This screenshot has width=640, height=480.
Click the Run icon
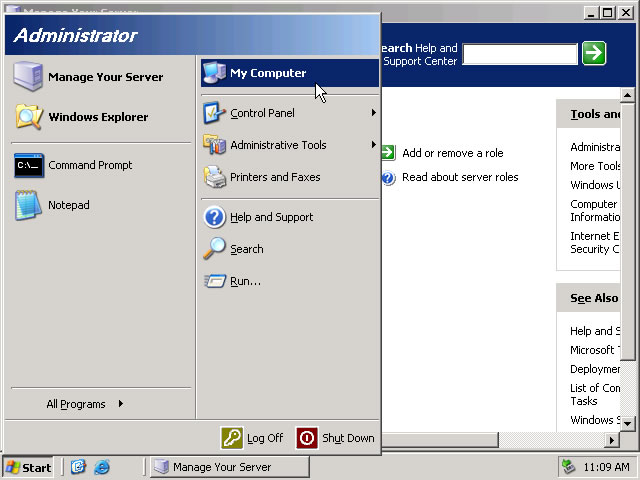point(215,281)
